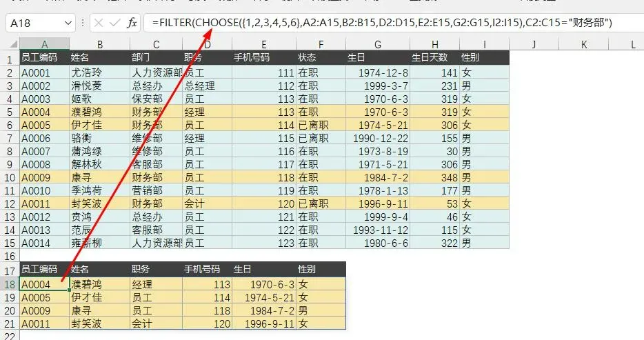644x340 pixels.
Task: Select column H header
Action: click(434, 44)
